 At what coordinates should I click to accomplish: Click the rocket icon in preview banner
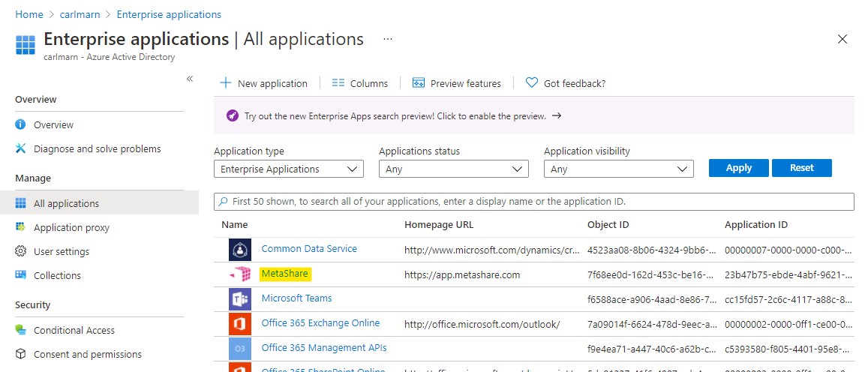[x=233, y=115]
